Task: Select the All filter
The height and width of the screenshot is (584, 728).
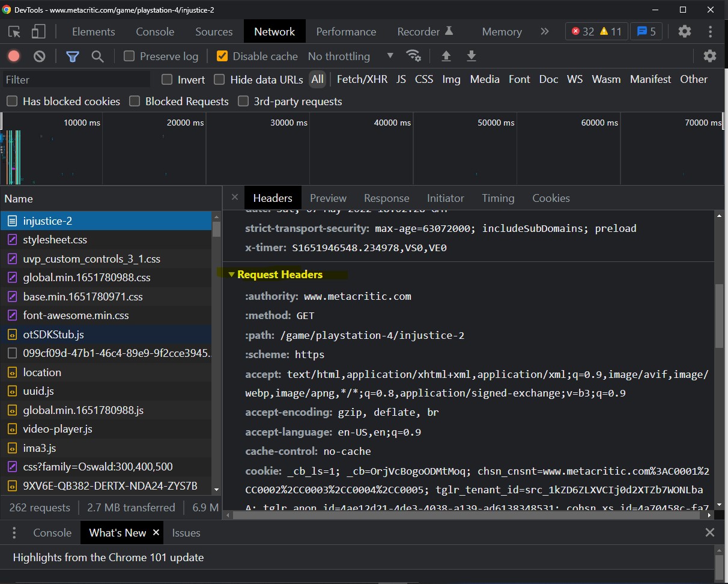Action: (317, 79)
